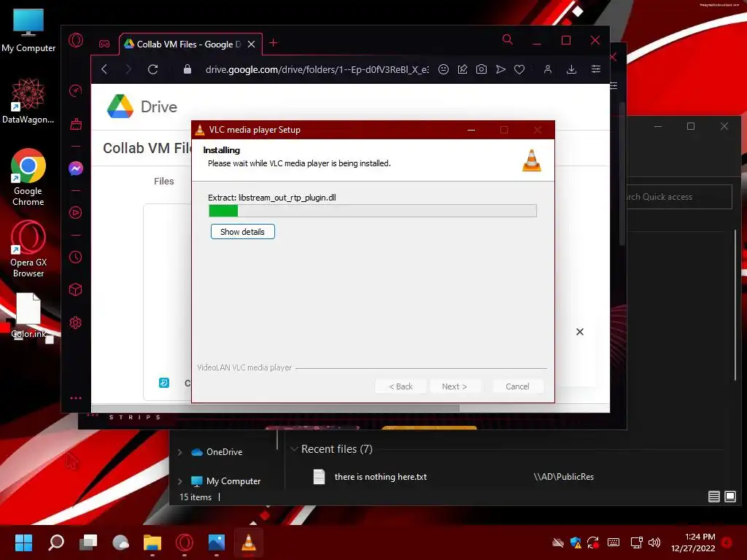Click the Opera search tabs magnifier icon

pyautogui.click(x=508, y=40)
